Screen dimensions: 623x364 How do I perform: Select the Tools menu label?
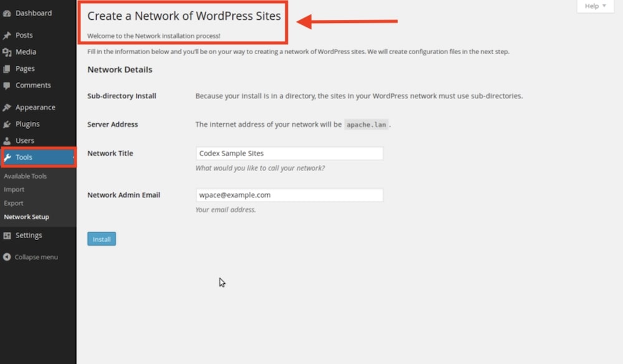pos(24,157)
